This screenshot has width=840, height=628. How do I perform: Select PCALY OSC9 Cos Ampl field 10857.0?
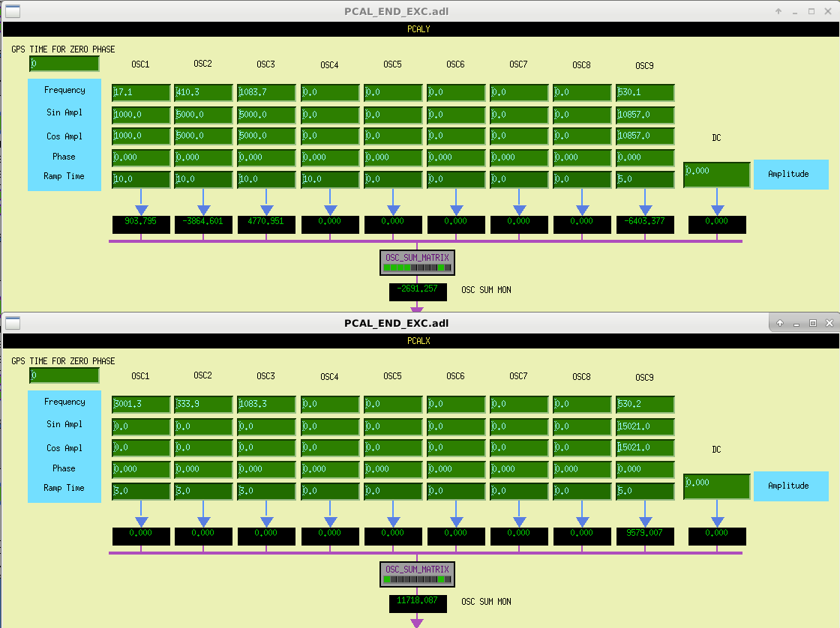[x=645, y=136]
